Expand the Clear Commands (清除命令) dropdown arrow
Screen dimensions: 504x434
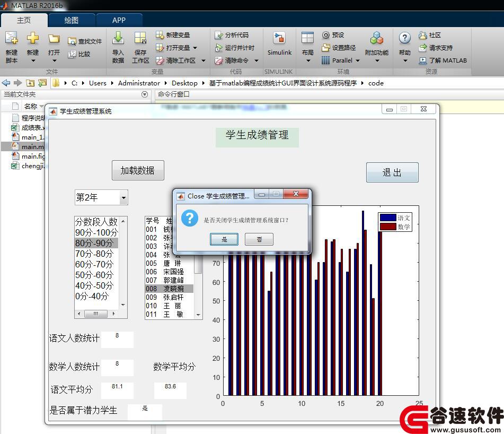coord(257,60)
